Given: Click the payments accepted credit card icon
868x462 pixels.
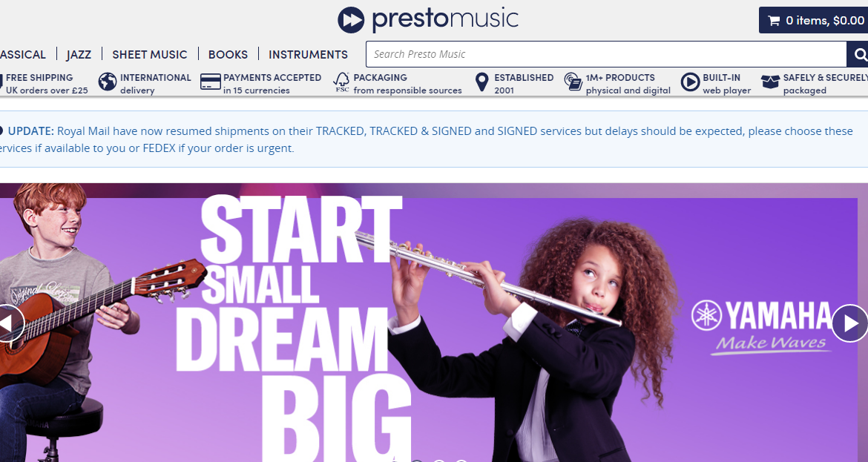Looking at the screenshot, I should (x=211, y=82).
